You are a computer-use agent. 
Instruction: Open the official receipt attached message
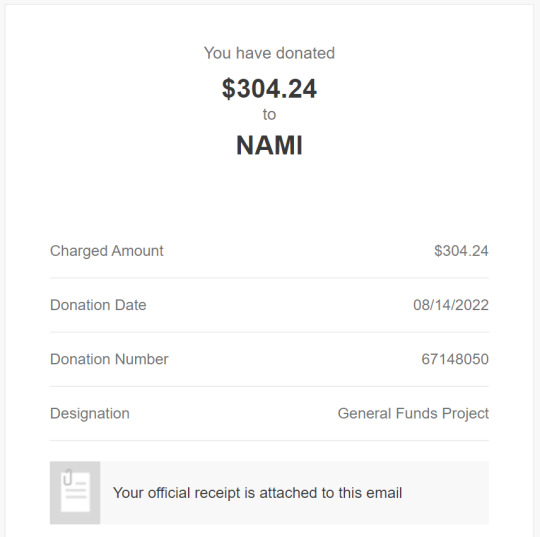pyautogui.click(x=257, y=493)
